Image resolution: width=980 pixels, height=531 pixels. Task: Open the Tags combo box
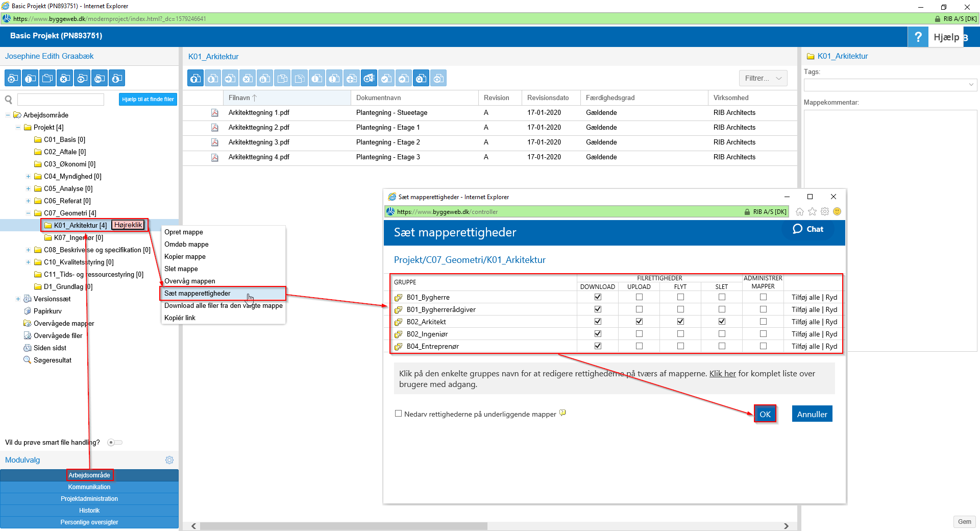(890, 85)
